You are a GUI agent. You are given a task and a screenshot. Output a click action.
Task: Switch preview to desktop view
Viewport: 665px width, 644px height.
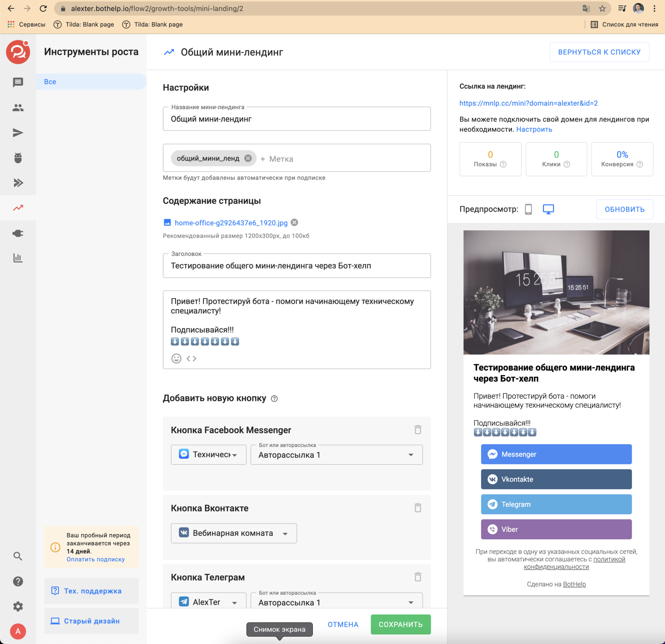[x=548, y=209]
